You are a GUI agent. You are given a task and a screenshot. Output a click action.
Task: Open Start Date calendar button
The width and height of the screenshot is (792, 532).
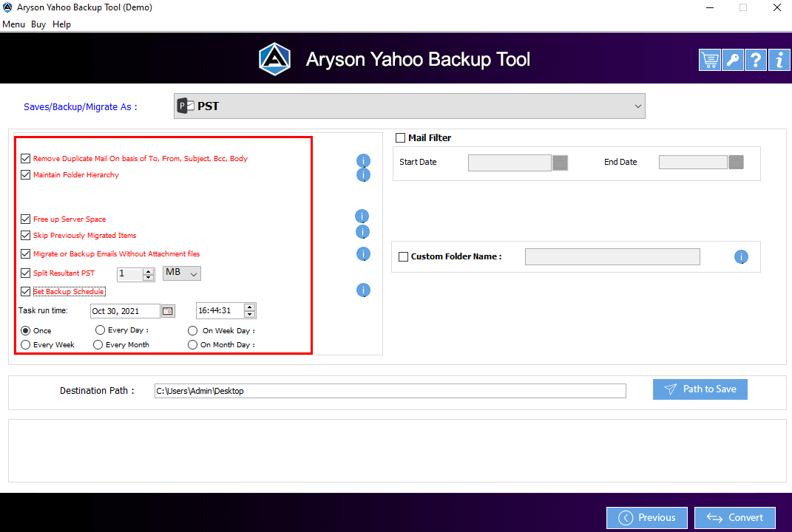(560, 163)
